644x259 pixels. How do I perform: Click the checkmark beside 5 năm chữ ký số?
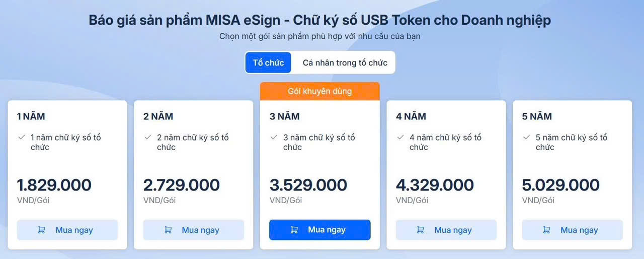527,137
